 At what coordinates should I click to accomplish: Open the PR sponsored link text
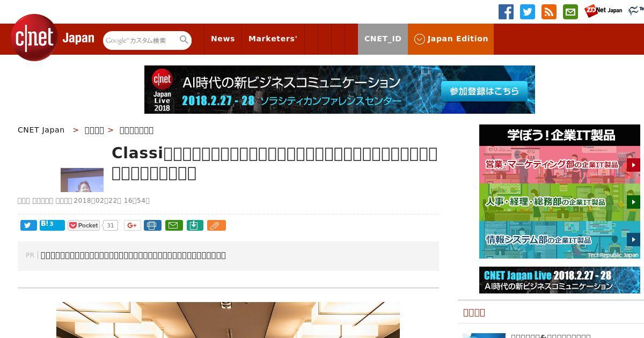[x=133, y=255]
